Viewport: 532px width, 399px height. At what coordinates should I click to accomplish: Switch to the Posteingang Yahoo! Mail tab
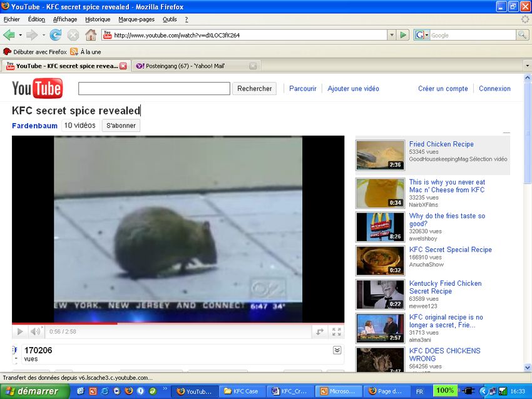coord(197,66)
